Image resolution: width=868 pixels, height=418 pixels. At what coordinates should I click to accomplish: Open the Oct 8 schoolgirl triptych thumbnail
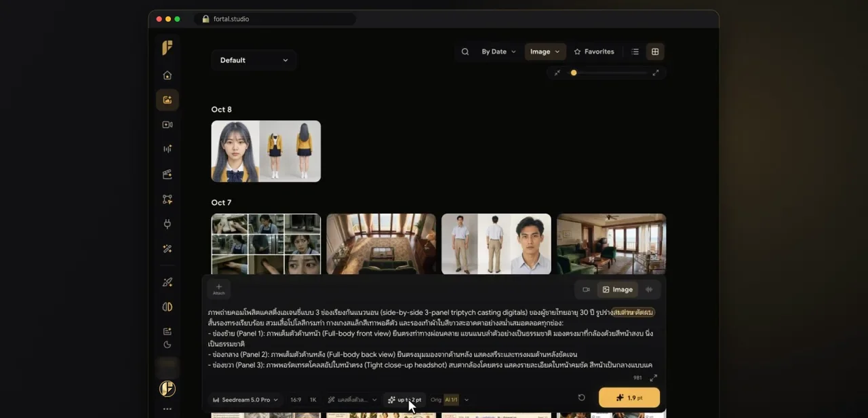266,151
